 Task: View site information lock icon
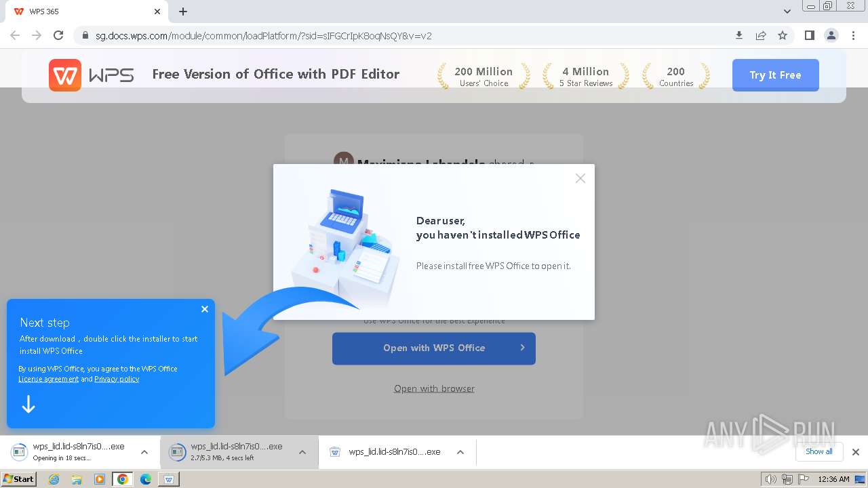pos(85,35)
